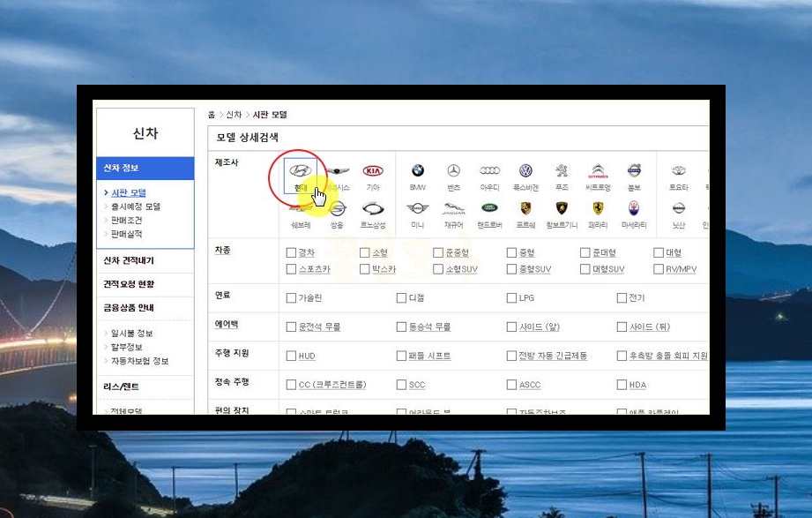The image size is (812, 518).
Task: Choose the BMW manufacturer logo
Action: coord(418,170)
